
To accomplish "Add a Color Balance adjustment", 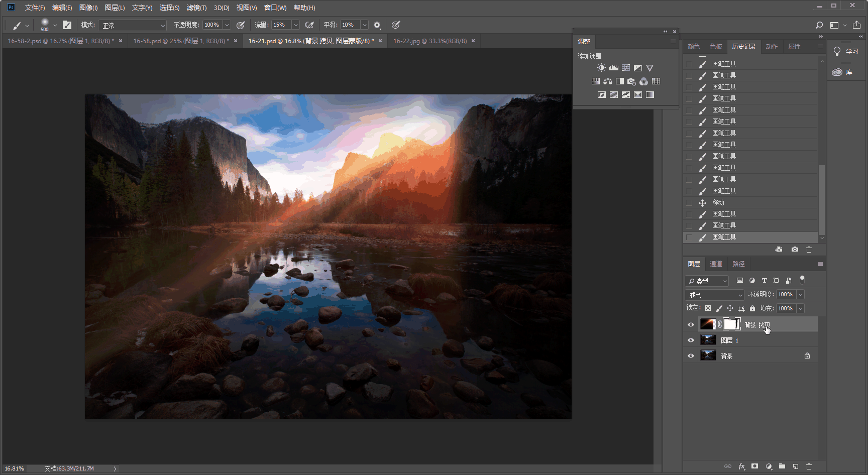I will [x=608, y=81].
